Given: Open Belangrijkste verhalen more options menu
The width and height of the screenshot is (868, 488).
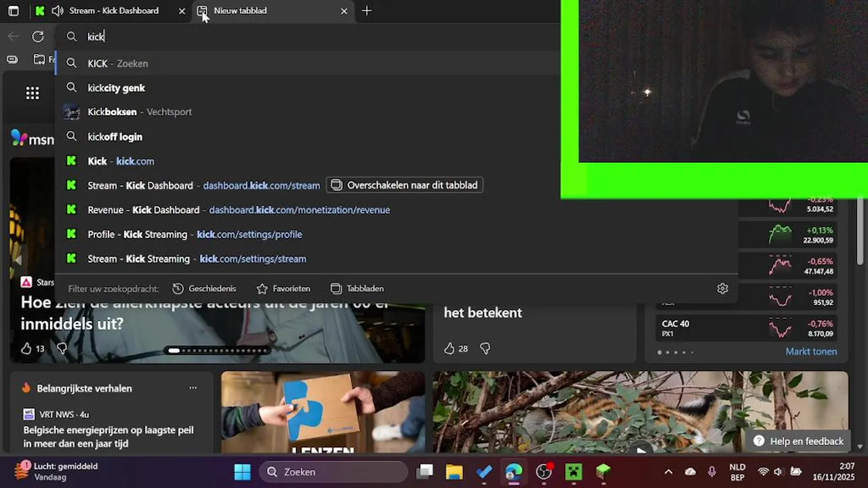Looking at the screenshot, I should 193,388.
